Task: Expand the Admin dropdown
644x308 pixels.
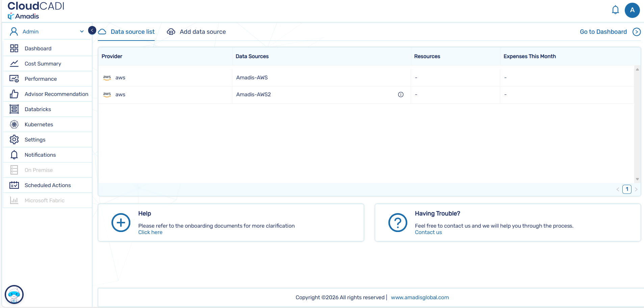Action: 82,31
